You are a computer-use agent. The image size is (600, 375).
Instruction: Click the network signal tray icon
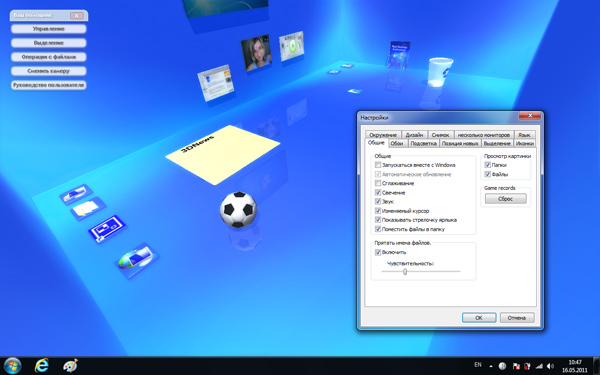[539, 366]
